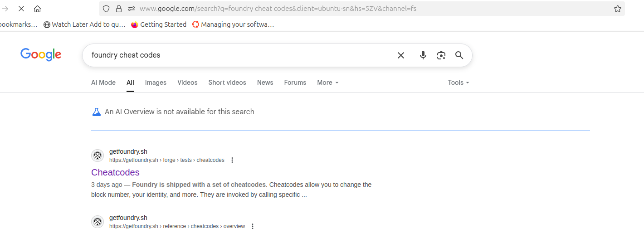Screen dimensions: 644x229
Task: Open the shield tracking protection panel
Action: (x=106, y=9)
